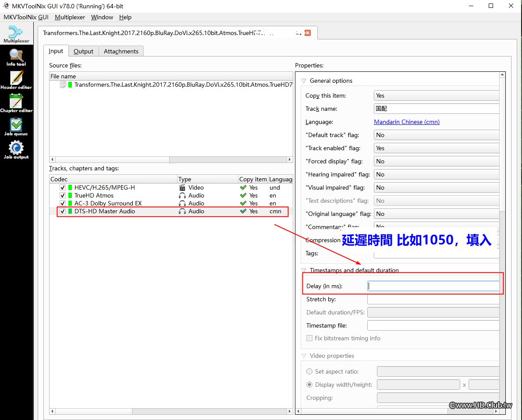
Task: Uncheck the HEVC/H.265/MPEG-H track checkbox
Action: (x=63, y=187)
